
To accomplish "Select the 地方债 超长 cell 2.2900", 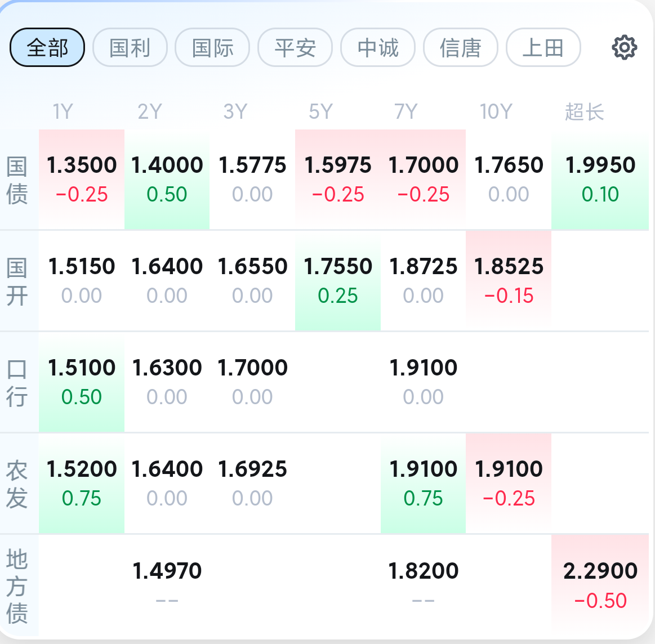I will click(600, 585).
